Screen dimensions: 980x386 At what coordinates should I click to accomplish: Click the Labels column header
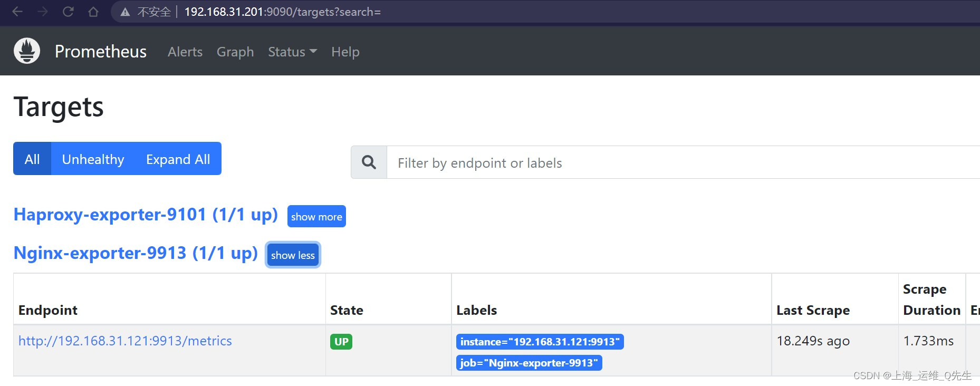pos(477,310)
